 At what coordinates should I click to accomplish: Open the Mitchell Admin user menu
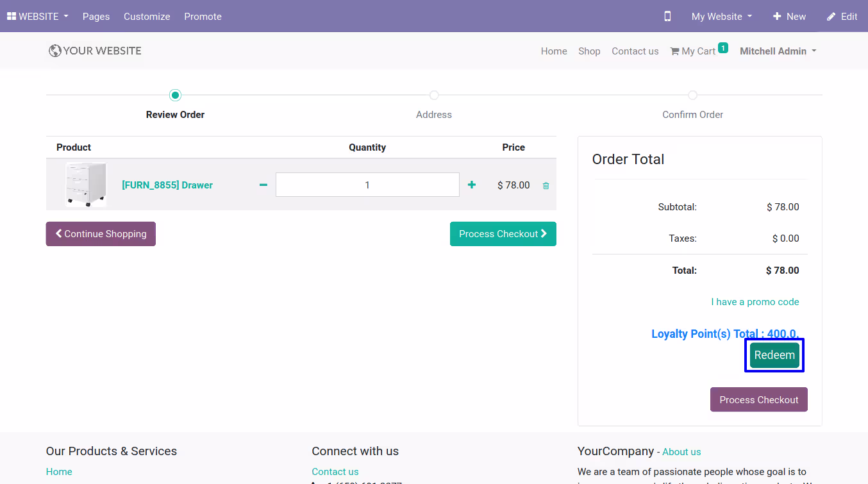tap(778, 51)
